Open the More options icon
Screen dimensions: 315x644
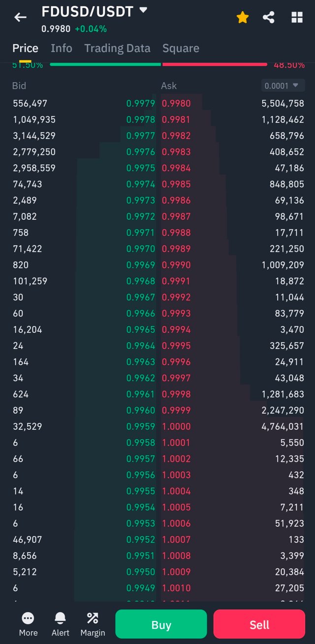(x=28, y=618)
